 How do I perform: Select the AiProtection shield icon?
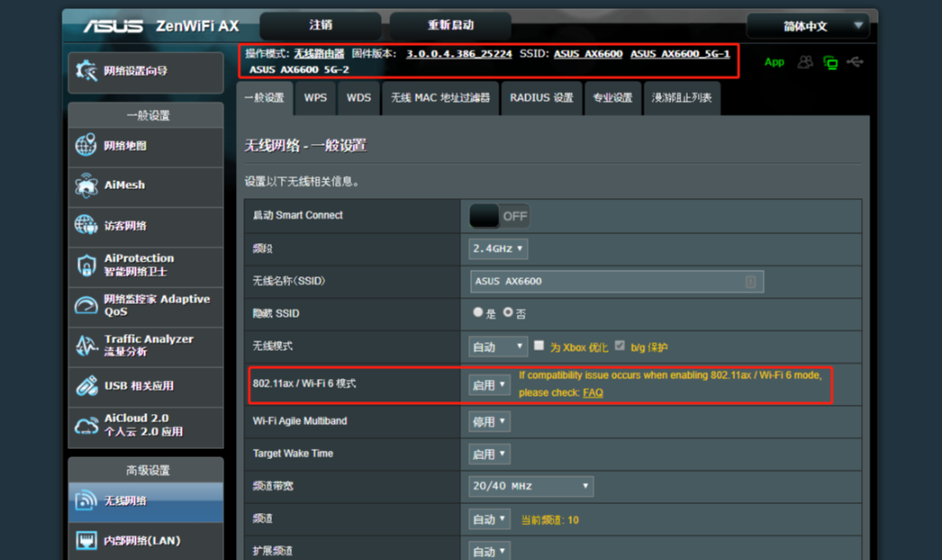86,265
